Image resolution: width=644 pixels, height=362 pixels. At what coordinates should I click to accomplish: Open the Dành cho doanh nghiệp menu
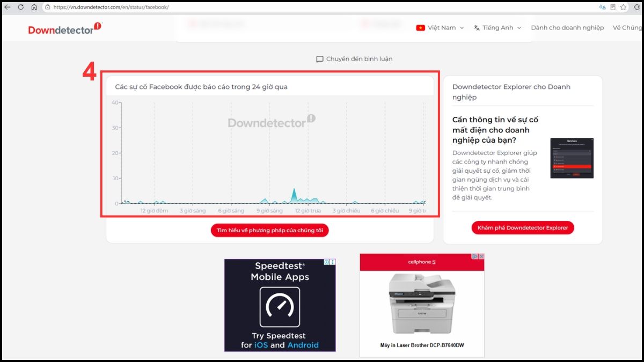click(x=567, y=28)
